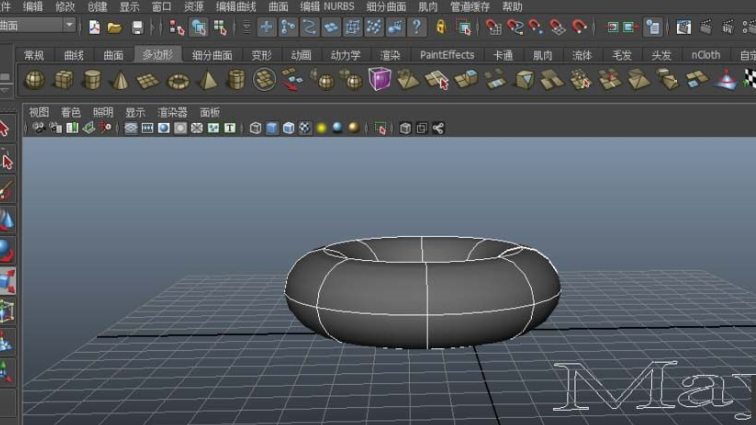
Task: Open the 着色 viewport panel menu
Action: pyautogui.click(x=70, y=113)
